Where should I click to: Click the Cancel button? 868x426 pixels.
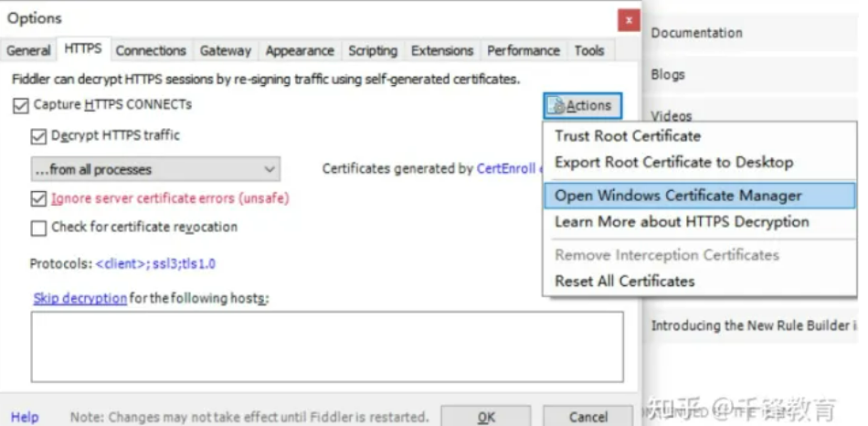point(587,417)
